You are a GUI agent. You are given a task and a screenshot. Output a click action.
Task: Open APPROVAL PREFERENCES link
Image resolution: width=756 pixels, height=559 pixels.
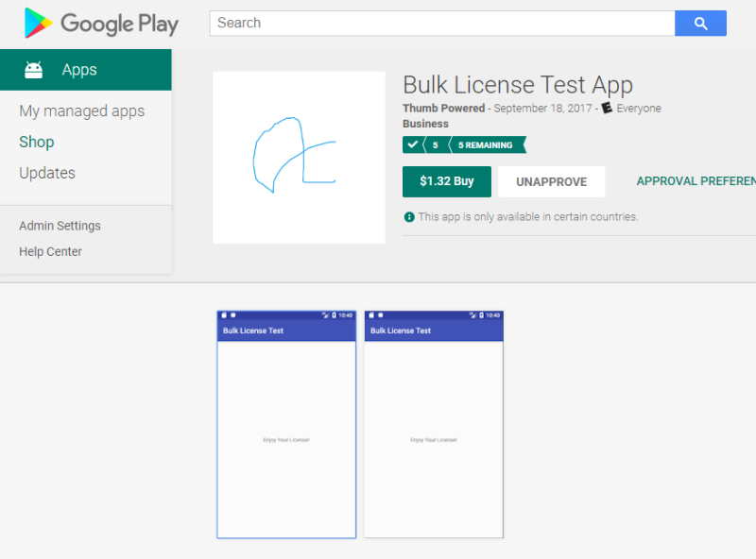click(696, 181)
